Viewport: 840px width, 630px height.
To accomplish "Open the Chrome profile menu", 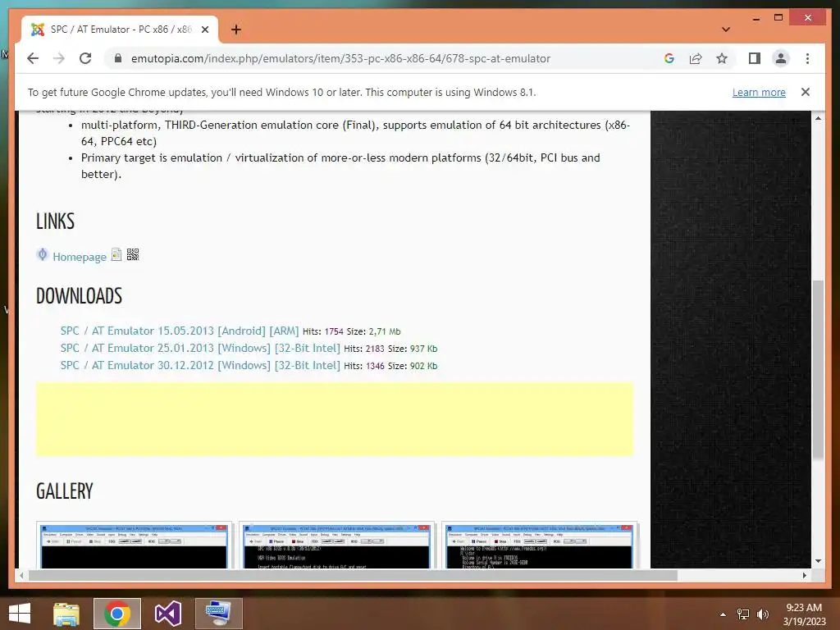I will pyautogui.click(x=781, y=58).
